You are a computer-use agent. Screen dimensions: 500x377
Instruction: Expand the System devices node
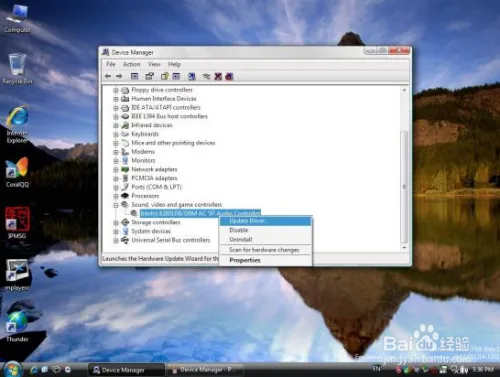pos(116,231)
